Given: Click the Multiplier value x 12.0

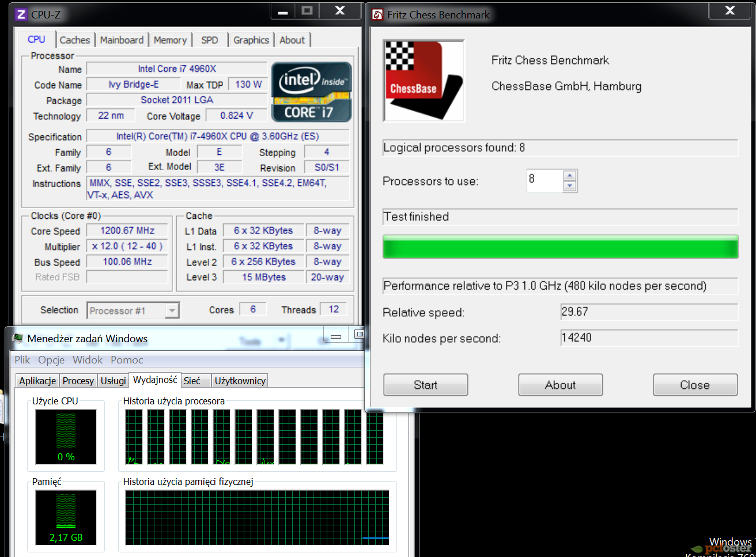Looking at the screenshot, I should pyautogui.click(x=127, y=246).
